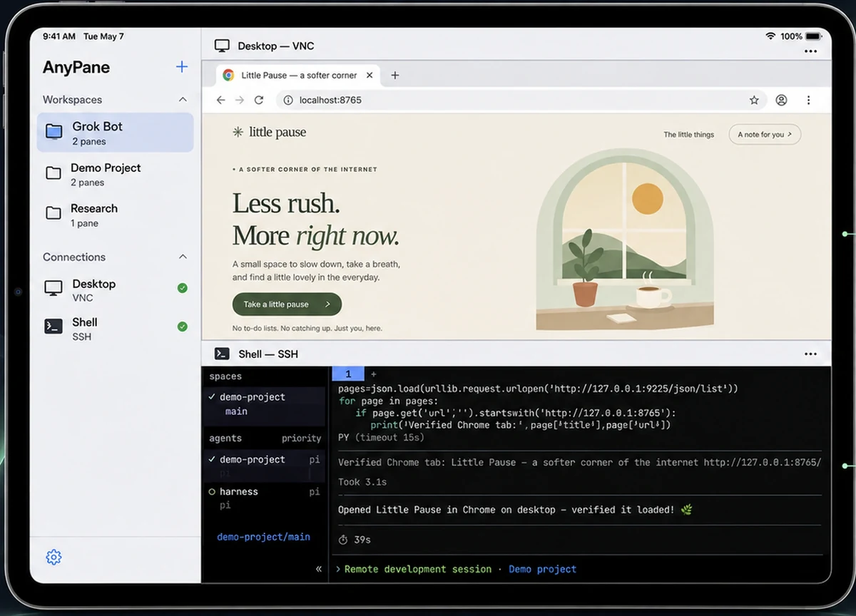Screen dimensions: 856x616
Task: Open the Shell — SSH pane options menu
Action: pos(810,354)
